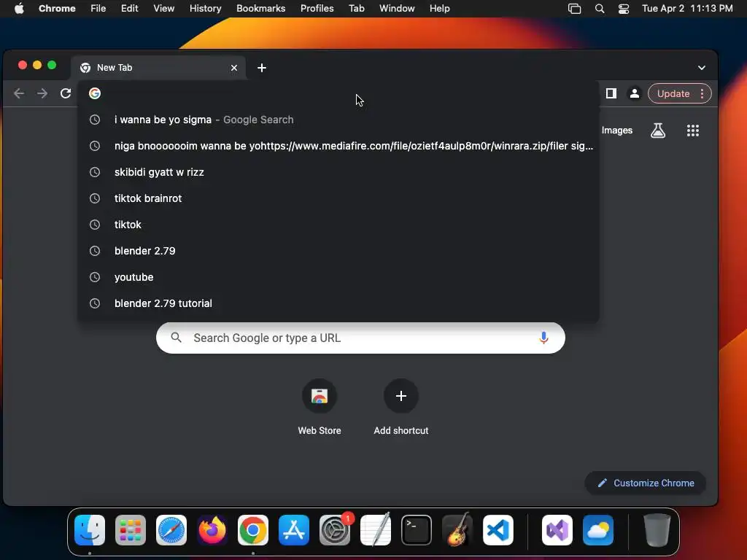Image resolution: width=747 pixels, height=560 pixels.
Task: Open the Window menu
Action: 397,9
